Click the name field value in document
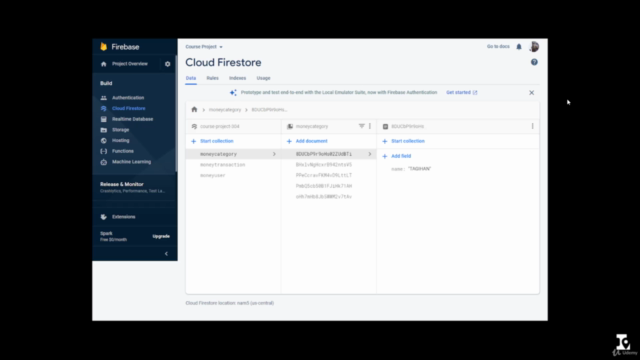640x360 pixels. point(419,169)
